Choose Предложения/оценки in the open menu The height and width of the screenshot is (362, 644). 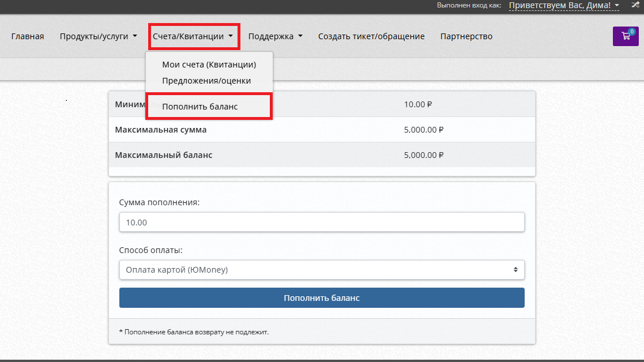(206, 81)
